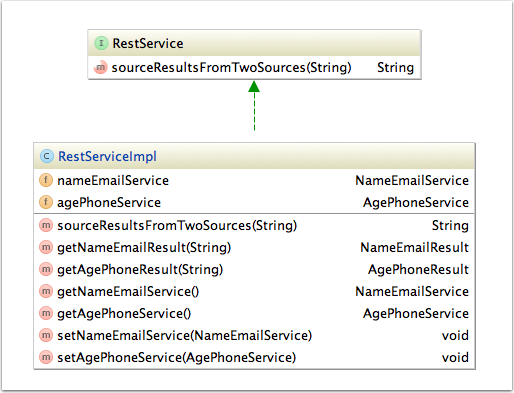The image size is (514, 393).
Task: Select sourceResultsFromTwoSources(String) in RestServiceImpl
Action: pyautogui.click(x=177, y=226)
